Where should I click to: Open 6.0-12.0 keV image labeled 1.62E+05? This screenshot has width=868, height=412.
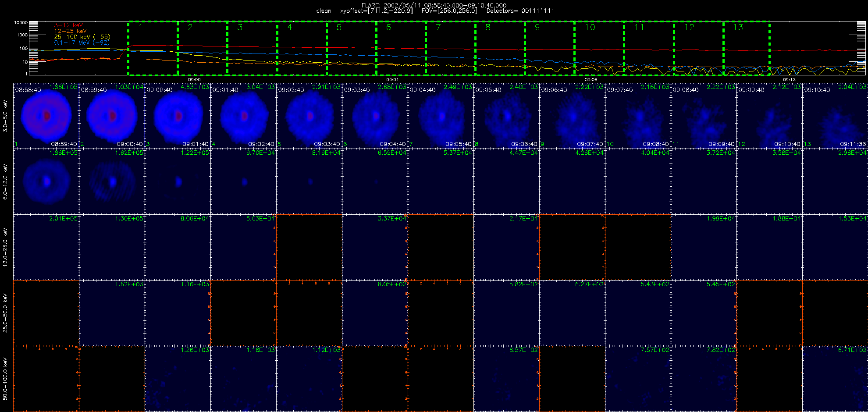[x=112, y=181]
